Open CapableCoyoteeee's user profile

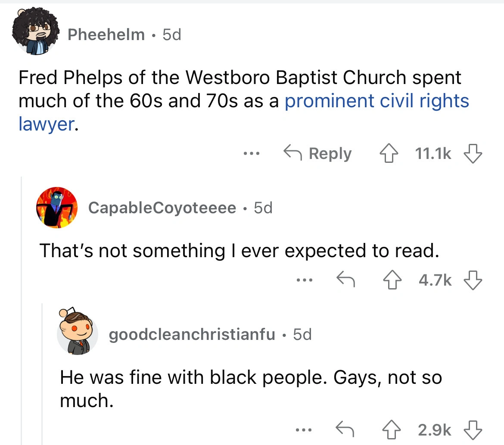pyautogui.click(x=162, y=208)
